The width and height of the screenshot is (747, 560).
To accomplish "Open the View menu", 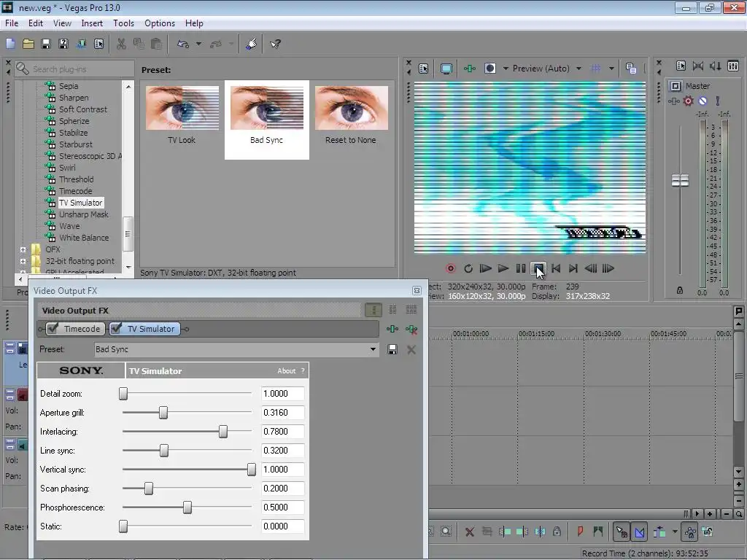I will point(62,23).
